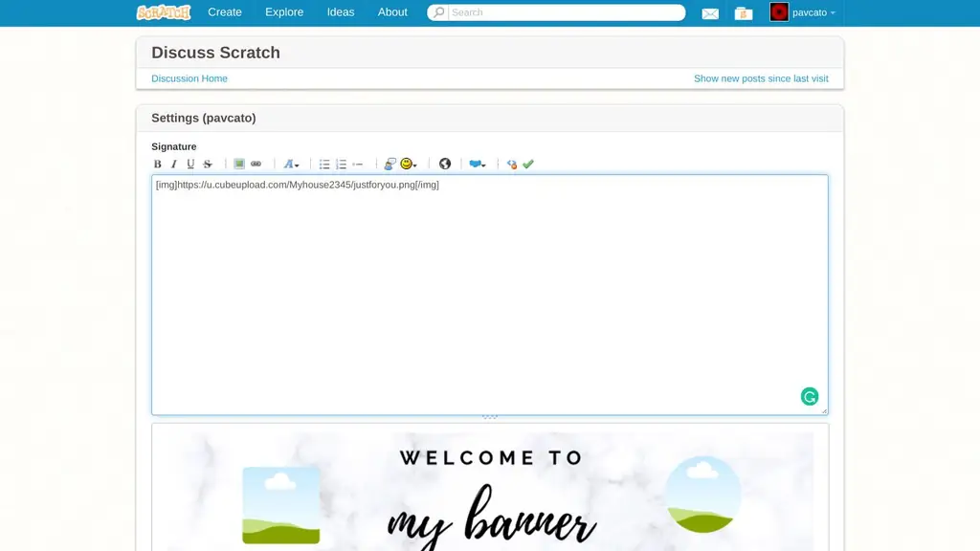The image size is (980, 551).
Task: Click the search magnifier icon
Action: coord(438,12)
